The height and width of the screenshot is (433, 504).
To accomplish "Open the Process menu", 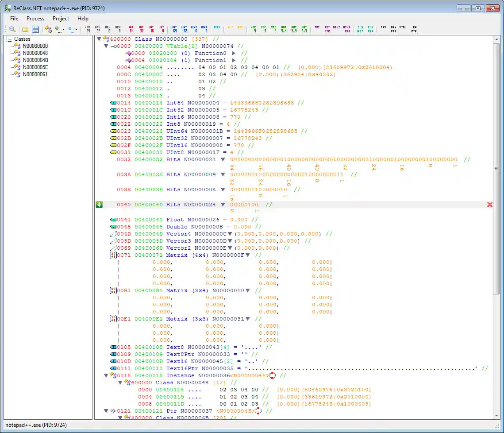I will click(x=35, y=19).
